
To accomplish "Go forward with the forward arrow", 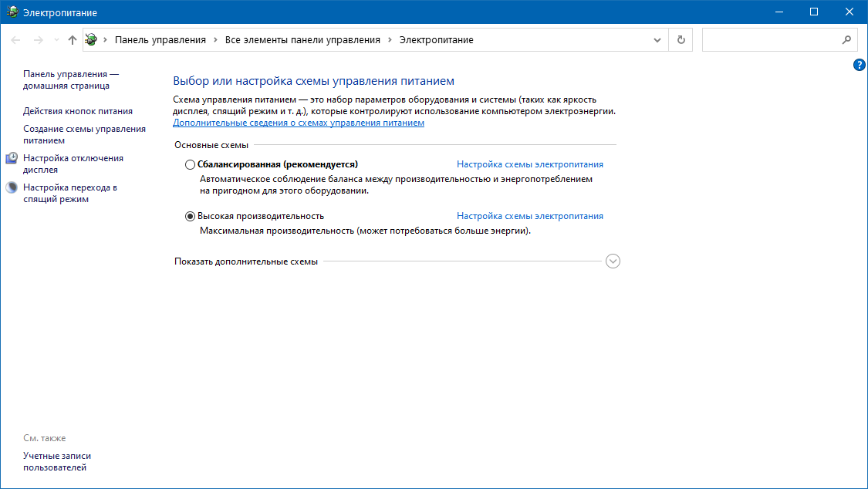I will (39, 40).
